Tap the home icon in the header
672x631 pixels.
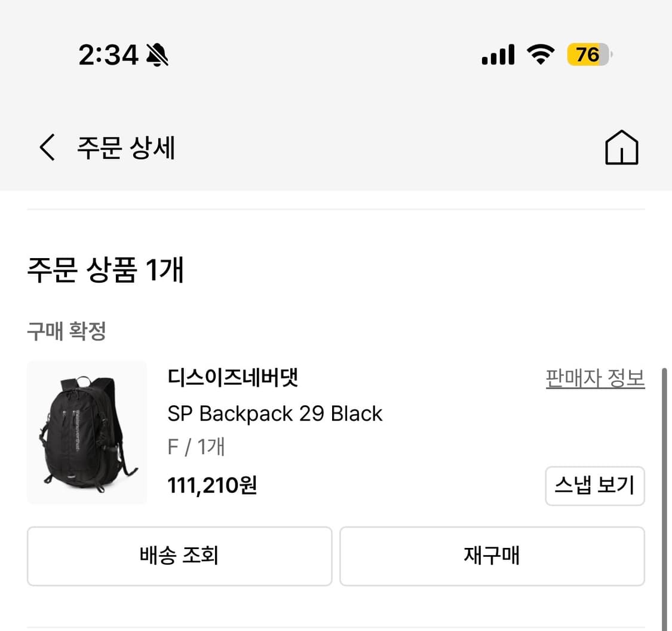tap(622, 148)
